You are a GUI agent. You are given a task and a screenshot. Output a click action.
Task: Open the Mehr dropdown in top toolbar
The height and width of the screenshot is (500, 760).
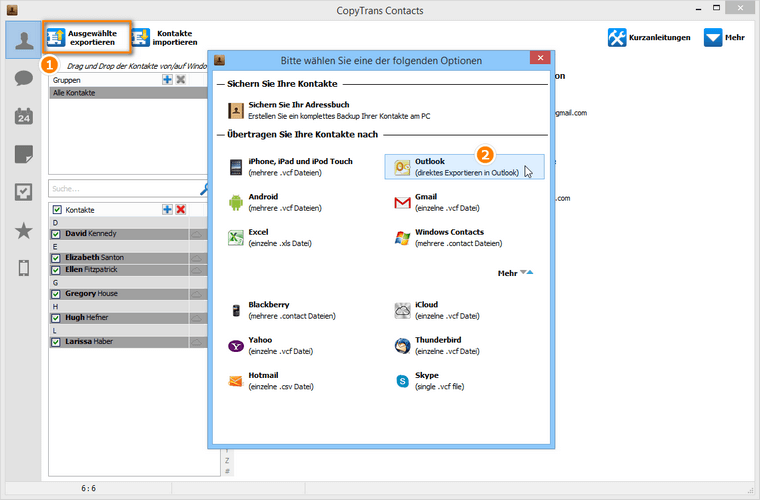point(724,37)
